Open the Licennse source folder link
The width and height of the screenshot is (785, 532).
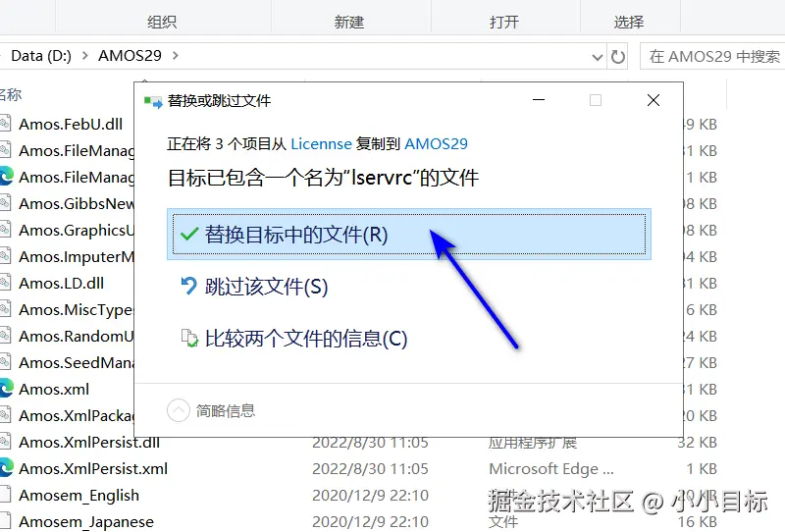tap(321, 143)
